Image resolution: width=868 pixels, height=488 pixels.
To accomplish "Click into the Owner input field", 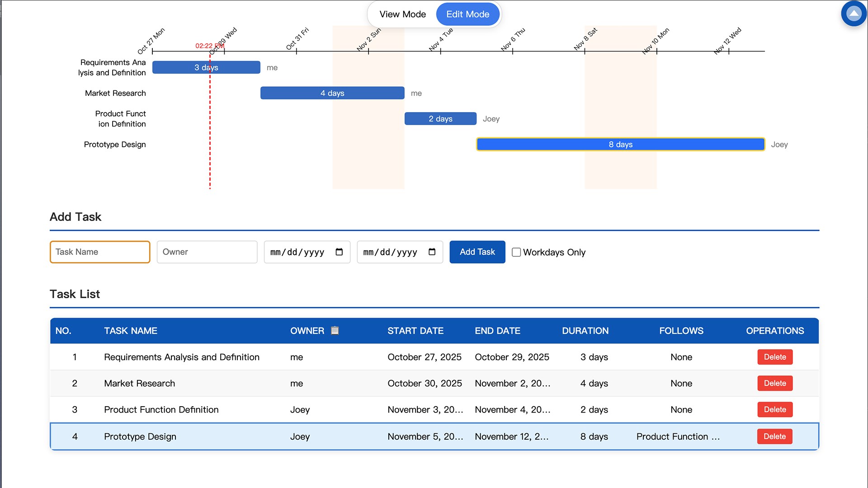I will [207, 252].
